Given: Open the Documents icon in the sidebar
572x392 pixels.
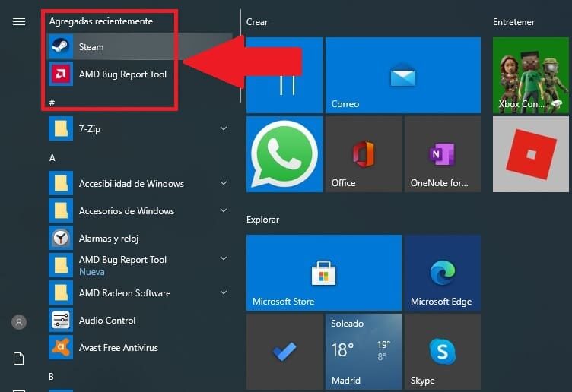Looking at the screenshot, I should point(18,359).
